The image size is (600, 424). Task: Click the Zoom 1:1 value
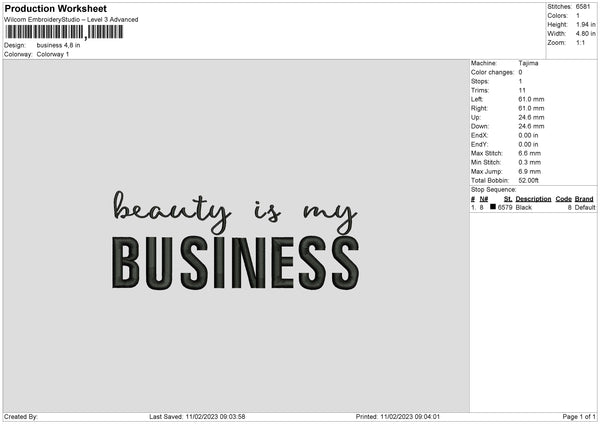tap(580, 42)
